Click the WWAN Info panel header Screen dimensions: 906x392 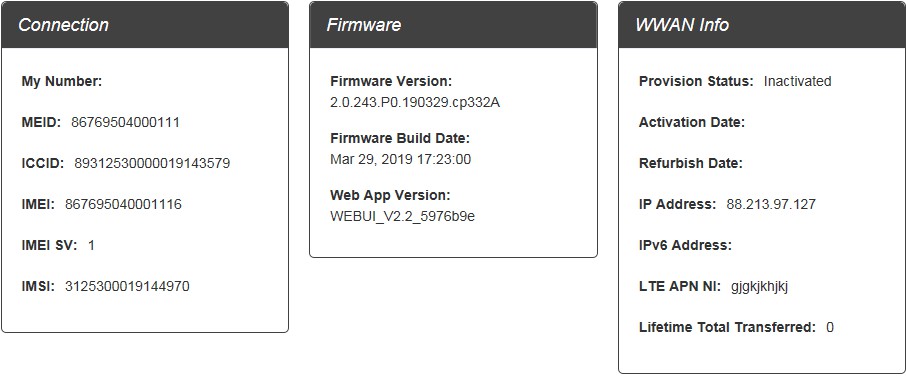762,25
